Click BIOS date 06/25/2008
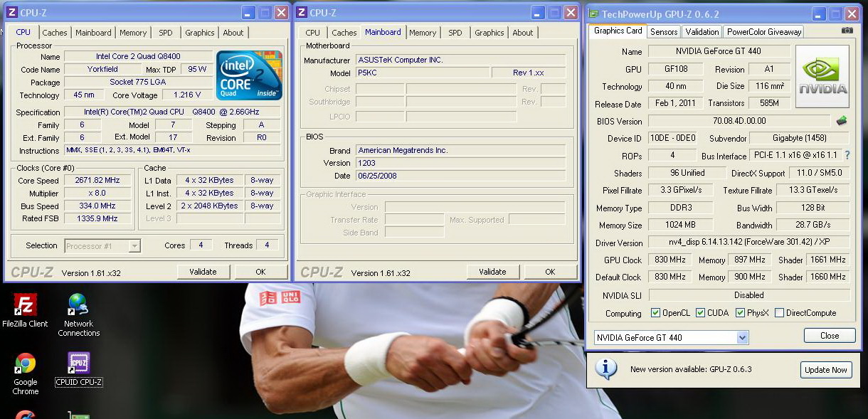868x419 pixels. 461,176
